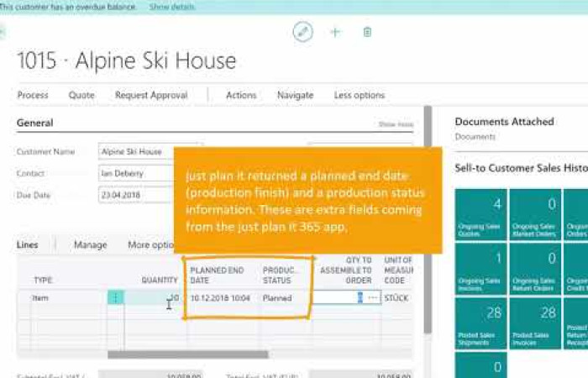Viewport: 588px width, 378px height.
Task: Click the Documents label under Documents Attached
Action: pos(475,136)
